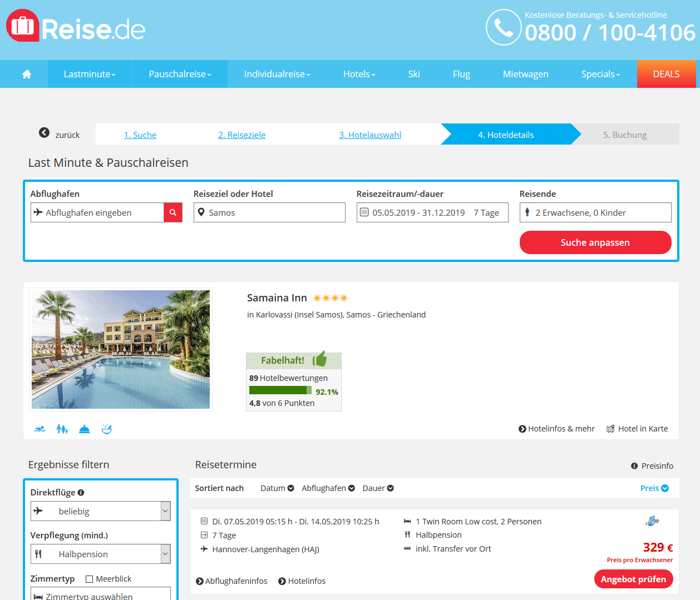700x600 pixels.
Task: Open the DEALS tab
Action: pyautogui.click(x=666, y=74)
